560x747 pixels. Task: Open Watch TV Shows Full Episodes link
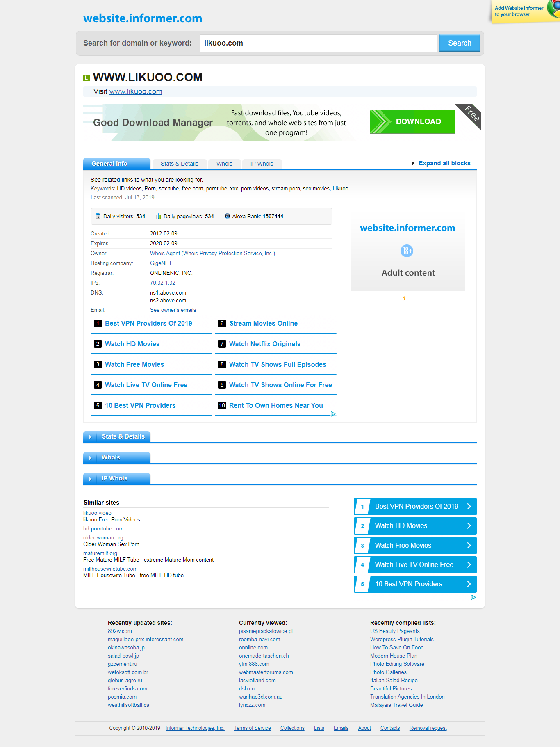tap(278, 364)
